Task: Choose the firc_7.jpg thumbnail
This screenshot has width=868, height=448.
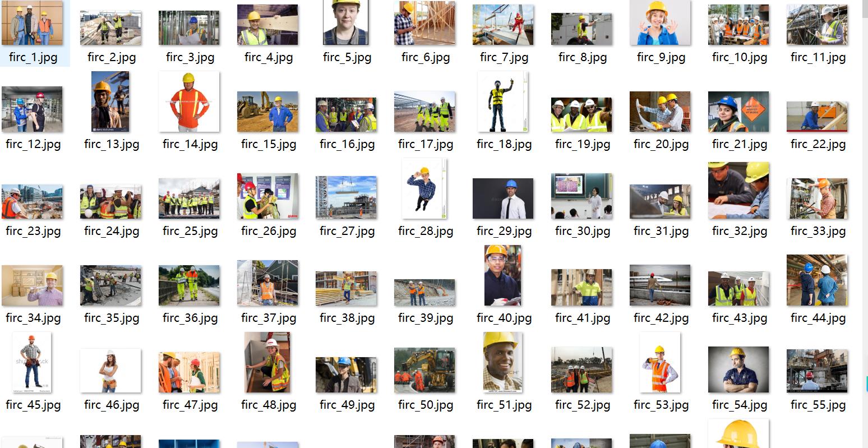Action: coord(503,25)
